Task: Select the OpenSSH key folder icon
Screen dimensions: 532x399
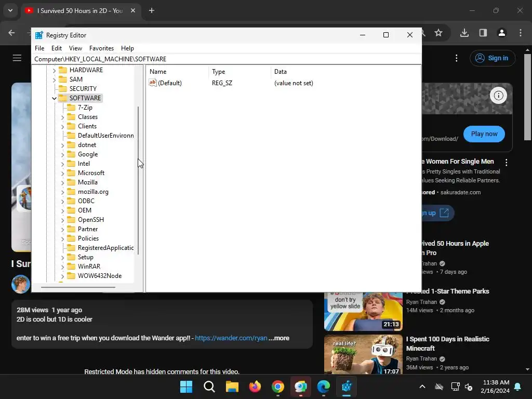Action: coord(71,220)
